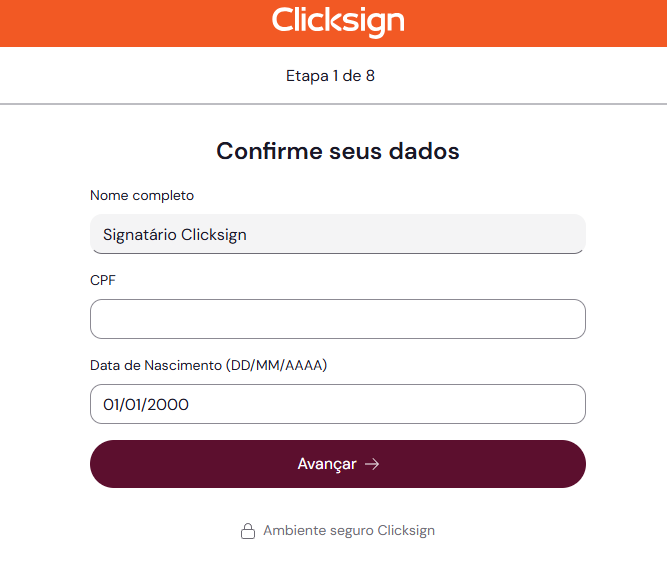Click the arrow icon on the Avançar button

click(x=372, y=464)
